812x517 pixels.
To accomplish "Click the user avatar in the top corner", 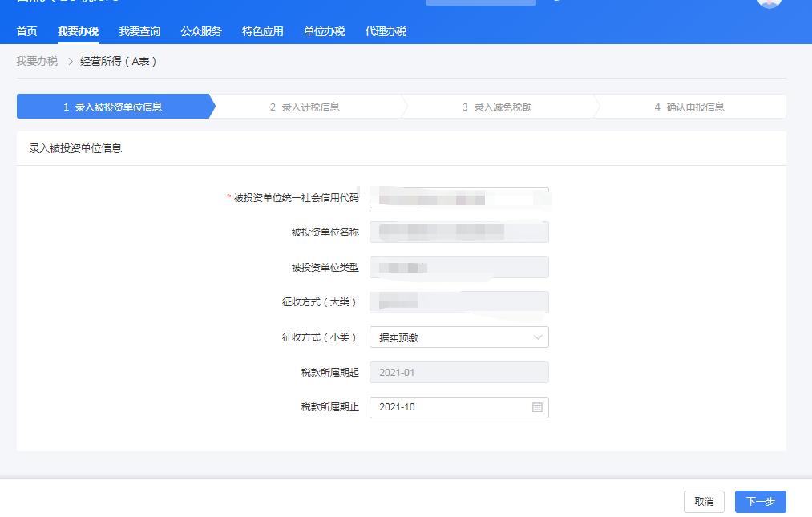I will coord(768,4).
